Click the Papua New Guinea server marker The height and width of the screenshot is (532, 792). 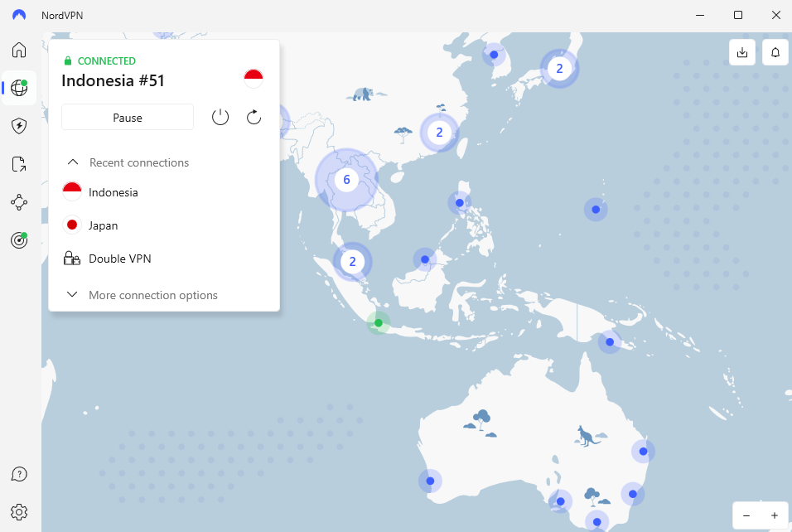(610, 342)
